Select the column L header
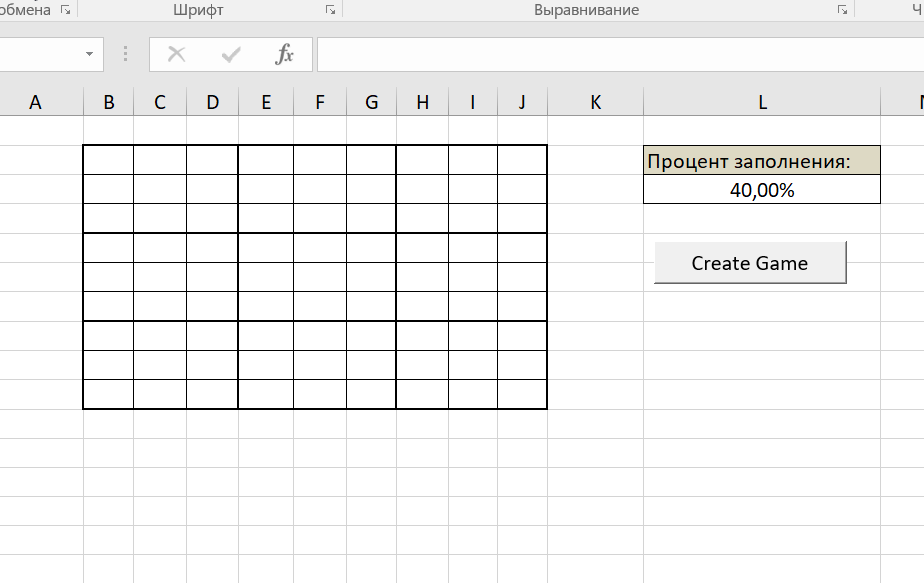Viewport: 924px width, 583px height. pos(762,101)
